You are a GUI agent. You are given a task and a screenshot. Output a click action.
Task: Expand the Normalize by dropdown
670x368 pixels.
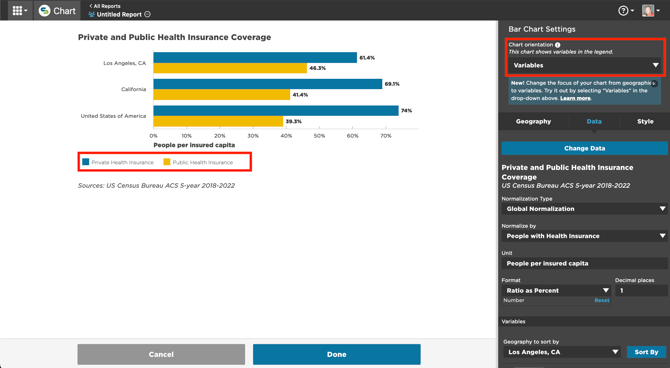pyautogui.click(x=584, y=236)
